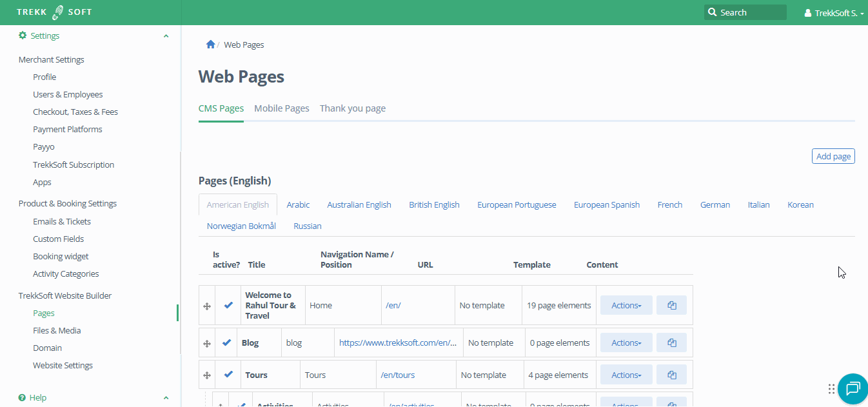Screen dimensions: 868x407
Task: Toggle active status for Welcome to Rahul Tour
Action: pos(227,304)
